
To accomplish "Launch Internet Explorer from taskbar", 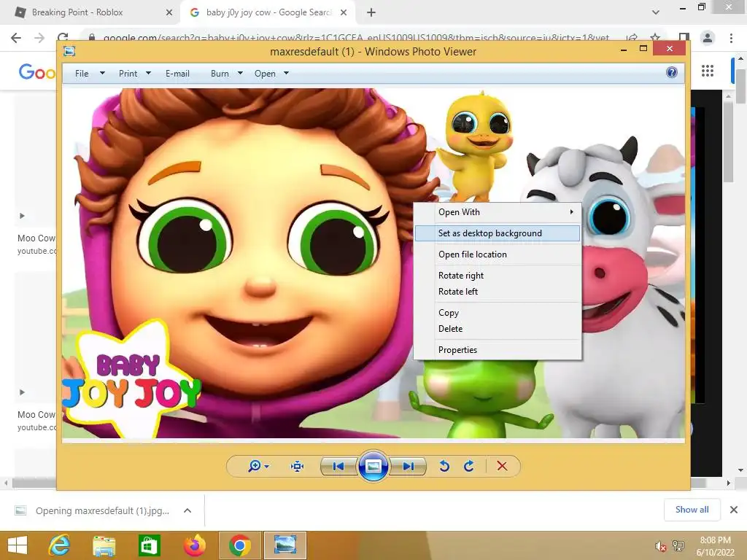I will point(59,545).
